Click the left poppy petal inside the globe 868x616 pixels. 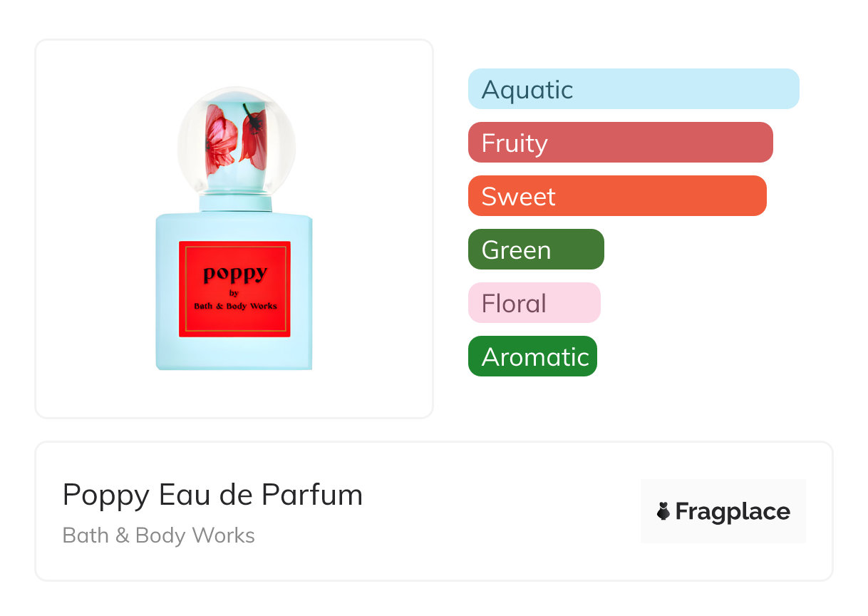[220, 139]
